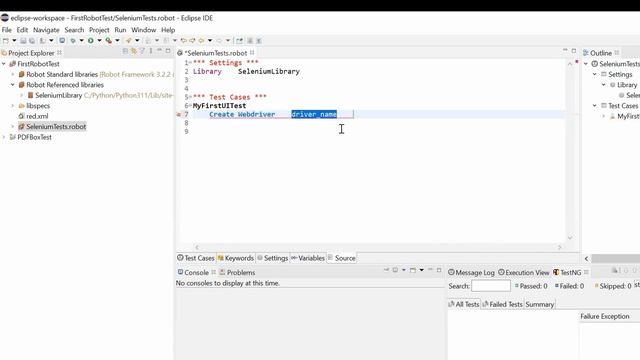Open the All Tests tab
The width and height of the screenshot is (640, 360).
click(x=464, y=304)
